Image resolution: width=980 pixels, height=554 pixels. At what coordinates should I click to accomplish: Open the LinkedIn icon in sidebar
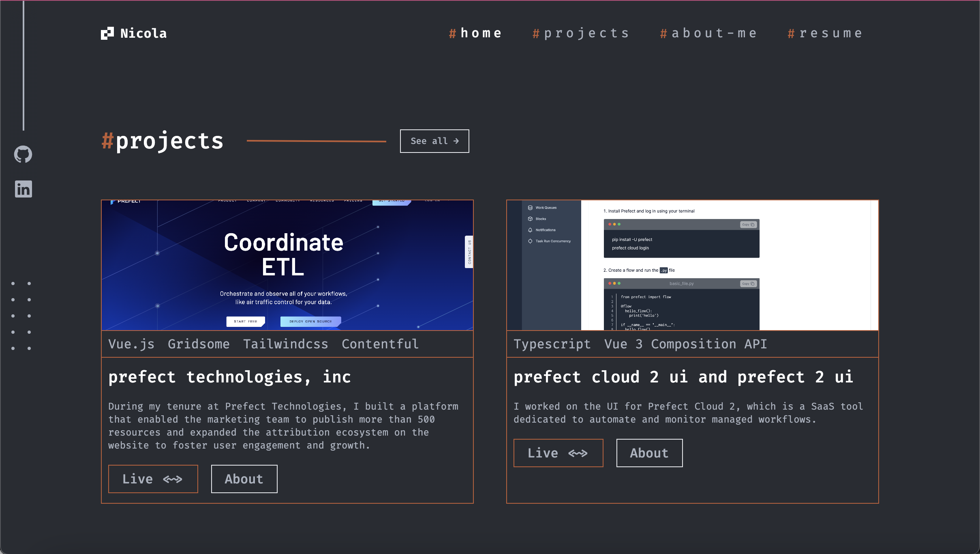point(24,189)
